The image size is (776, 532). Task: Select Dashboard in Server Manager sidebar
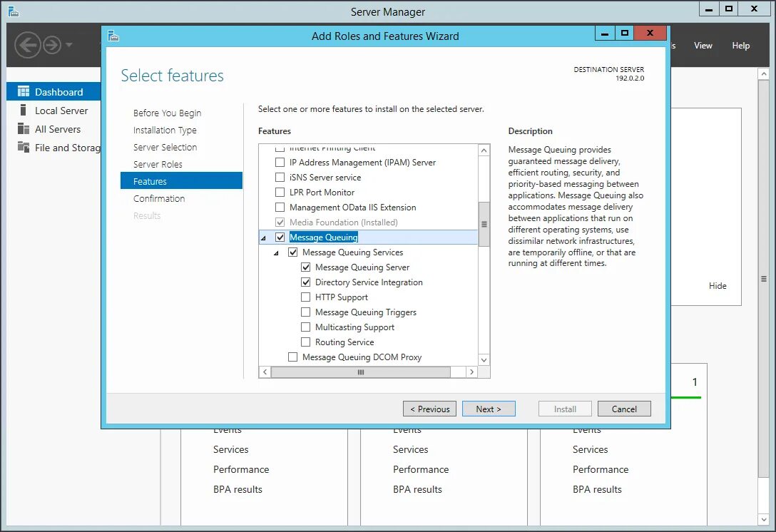pyautogui.click(x=53, y=91)
